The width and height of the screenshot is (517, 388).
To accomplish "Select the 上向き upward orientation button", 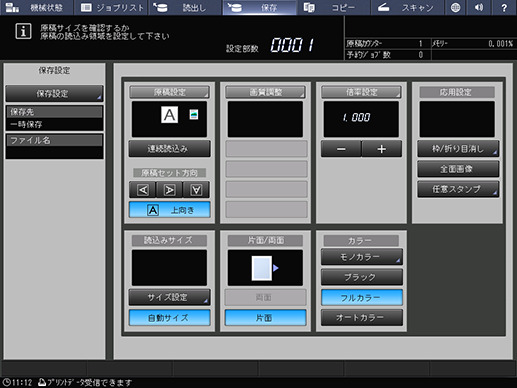I will click(169, 210).
